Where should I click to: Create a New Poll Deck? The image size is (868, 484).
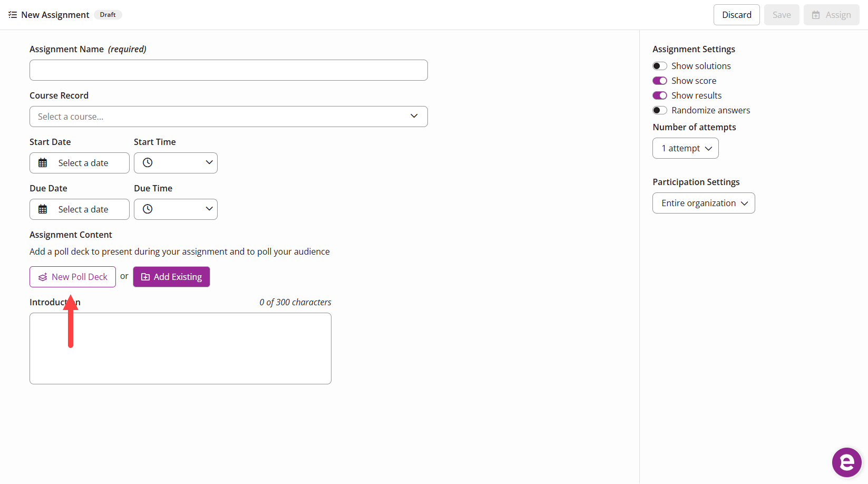73,277
